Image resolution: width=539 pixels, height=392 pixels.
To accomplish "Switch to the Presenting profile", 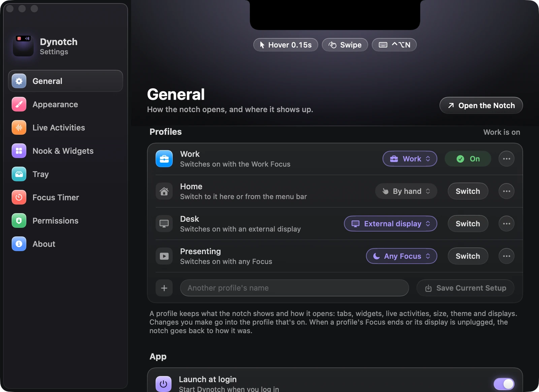I will pos(468,256).
